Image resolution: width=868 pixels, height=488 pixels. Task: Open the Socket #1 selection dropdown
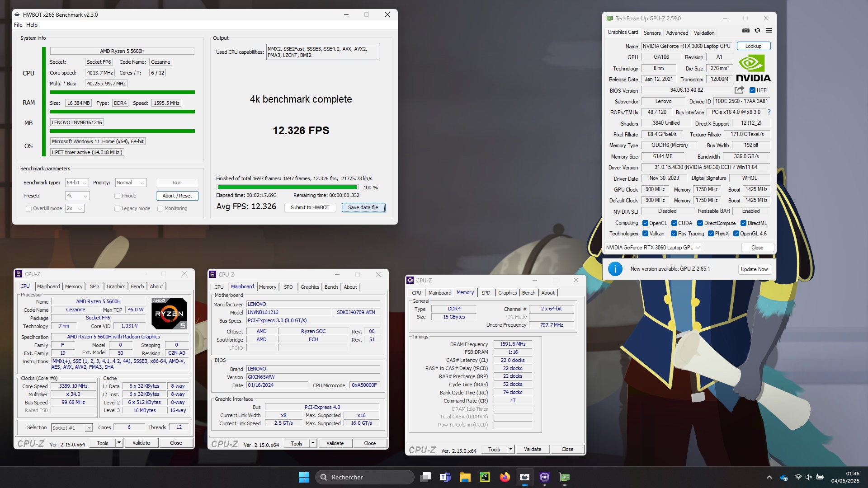click(72, 427)
